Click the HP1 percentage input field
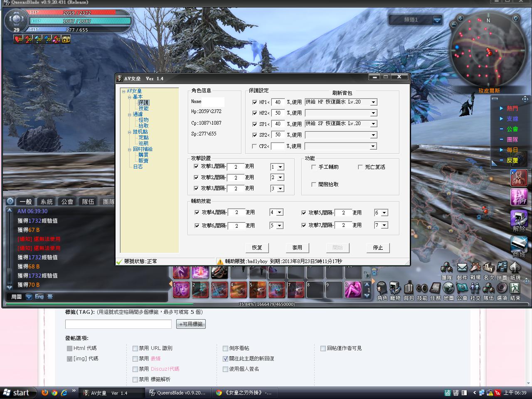 [278, 102]
